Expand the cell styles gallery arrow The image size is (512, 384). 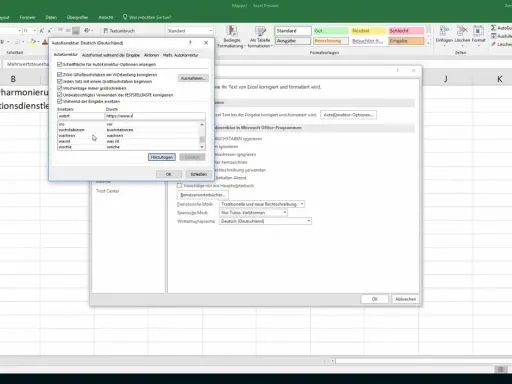(428, 43)
